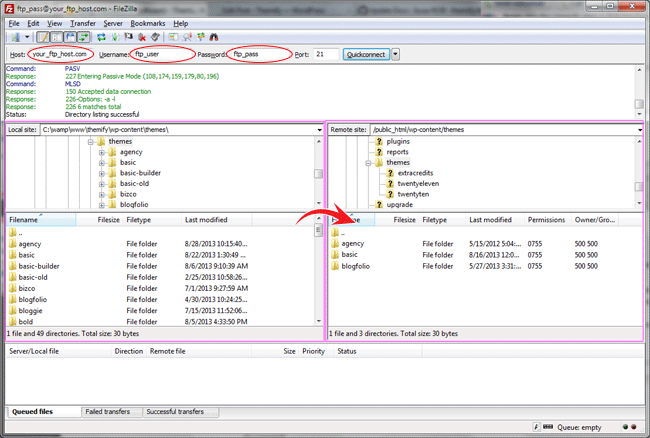Sort the local list by Filetype column
The height and width of the screenshot is (438, 650).
pyautogui.click(x=152, y=220)
